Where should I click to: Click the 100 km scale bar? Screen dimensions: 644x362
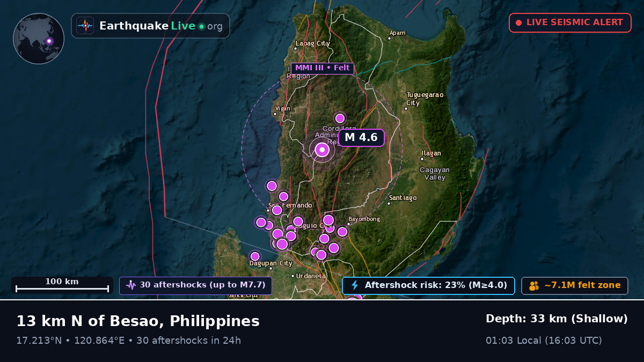coord(62,285)
